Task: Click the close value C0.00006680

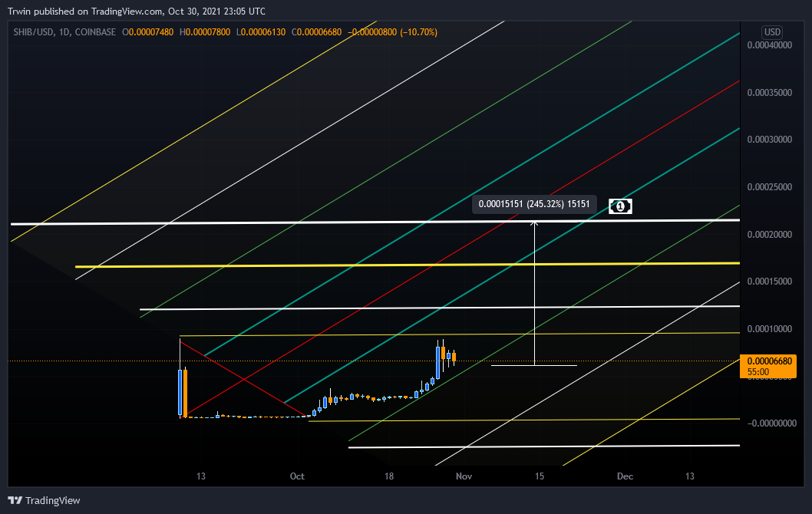Action: tap(316, 32)
